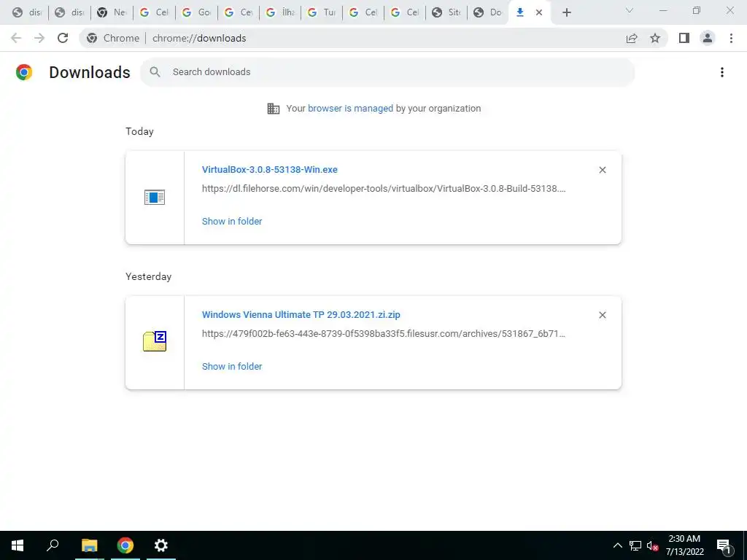The width and height of the screenshot is (747, 560).
Task: Go forward using the forward arrow
Action: (39, 38)
